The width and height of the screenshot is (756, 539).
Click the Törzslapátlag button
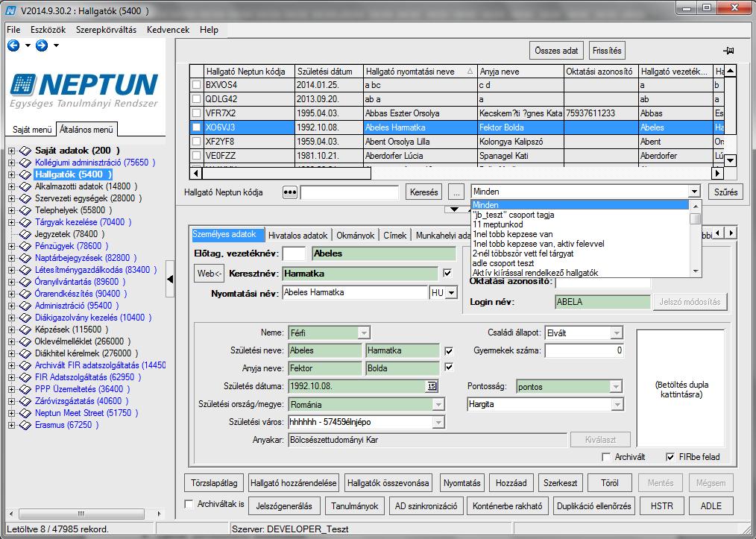[x=214, y=483]
